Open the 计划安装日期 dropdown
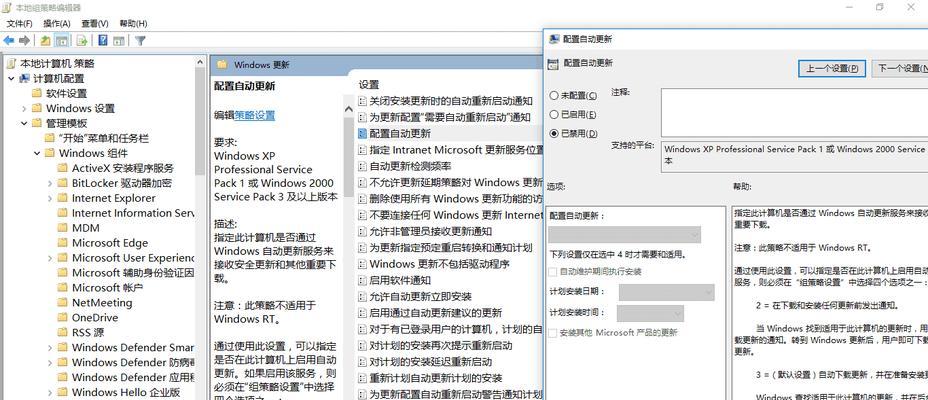 (x=666, y=292)
